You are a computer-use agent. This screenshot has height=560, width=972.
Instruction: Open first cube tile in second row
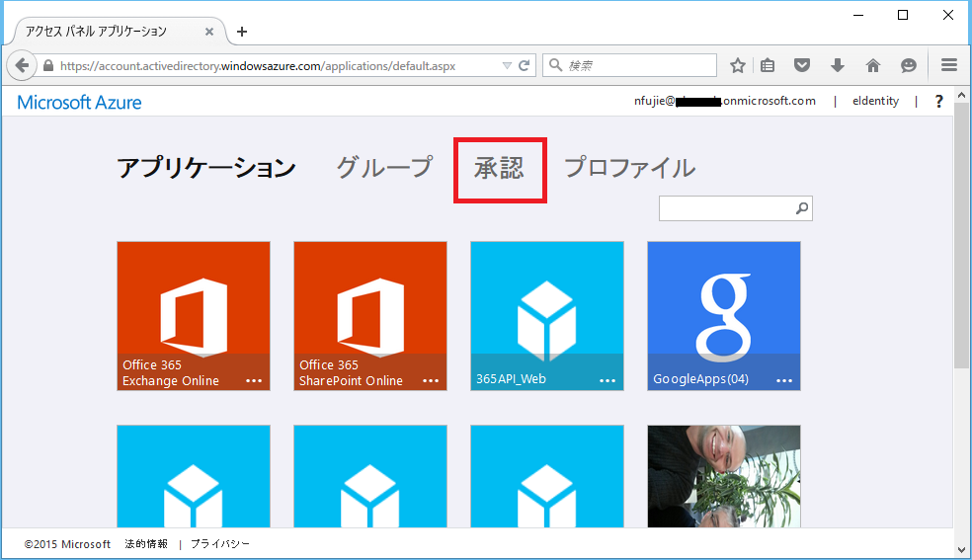[194, 476]
